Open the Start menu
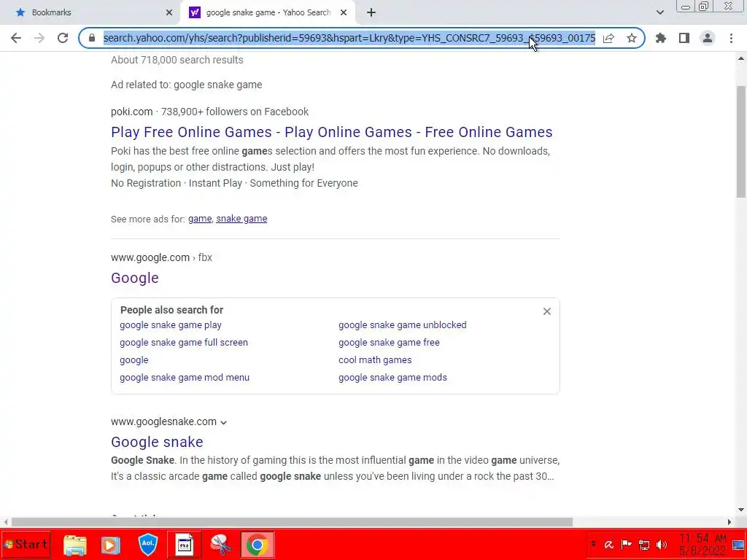 26,544
